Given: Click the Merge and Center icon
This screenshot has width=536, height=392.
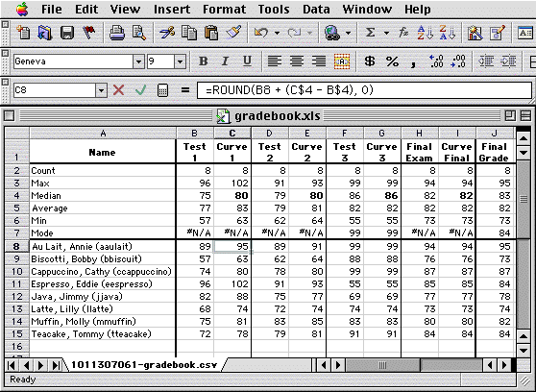Looking at the screenshot, I should tap(342, 61).
